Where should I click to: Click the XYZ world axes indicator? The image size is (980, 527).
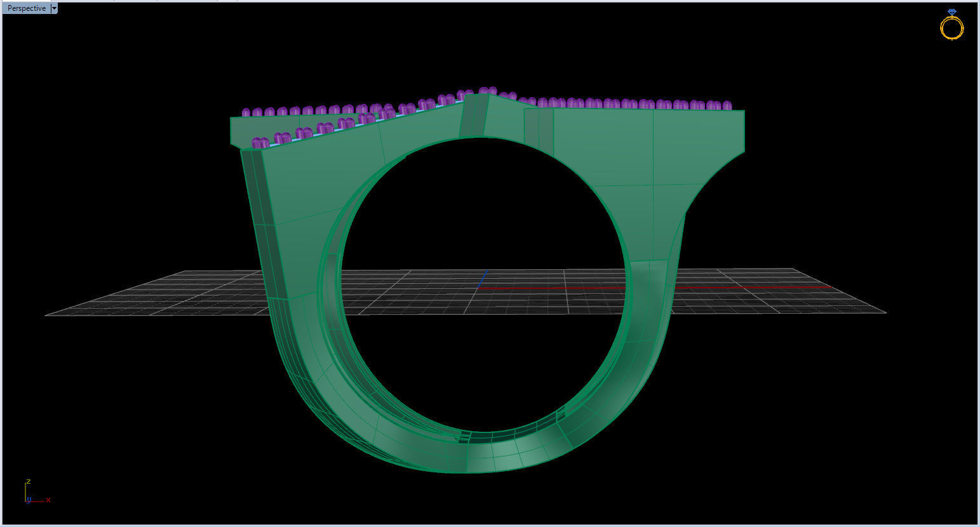coord(37,492)
